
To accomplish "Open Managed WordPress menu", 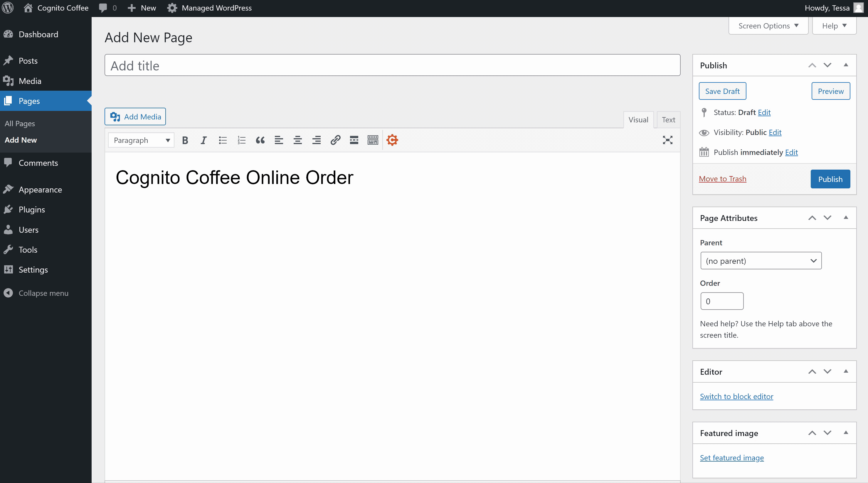I will 210,8.
